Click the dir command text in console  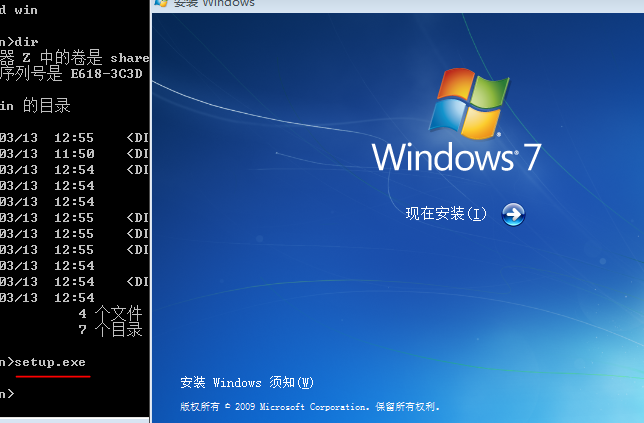(x=26, y=41)
